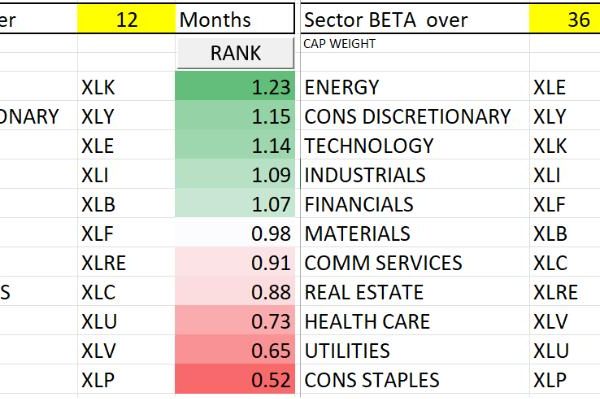This screenshot has width=600, height=399.
Task: Click the RANK button
Action: tap(235, 53)
